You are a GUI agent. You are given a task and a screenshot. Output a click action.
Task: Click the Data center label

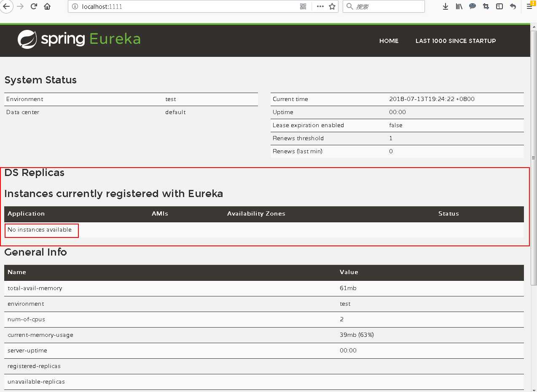23,112
